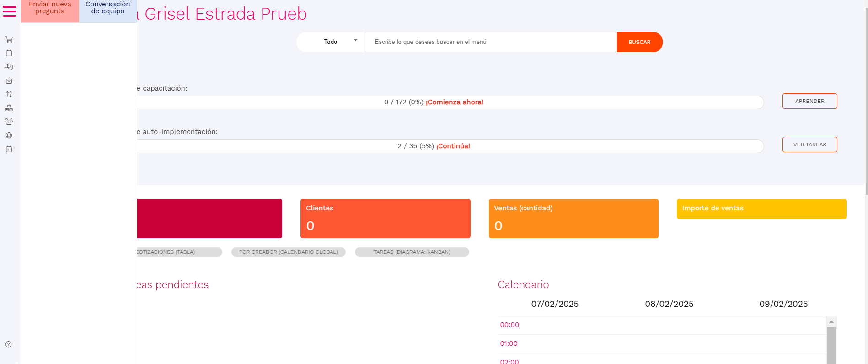
Task: Click calendar scrollbar up arrow
Action: [x=831, y=322]
